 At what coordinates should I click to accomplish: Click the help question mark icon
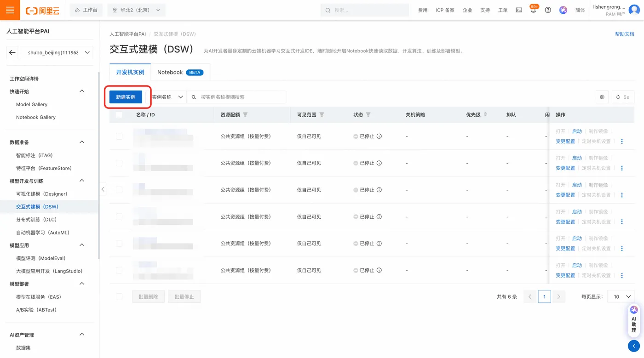(x=548, y=10)
